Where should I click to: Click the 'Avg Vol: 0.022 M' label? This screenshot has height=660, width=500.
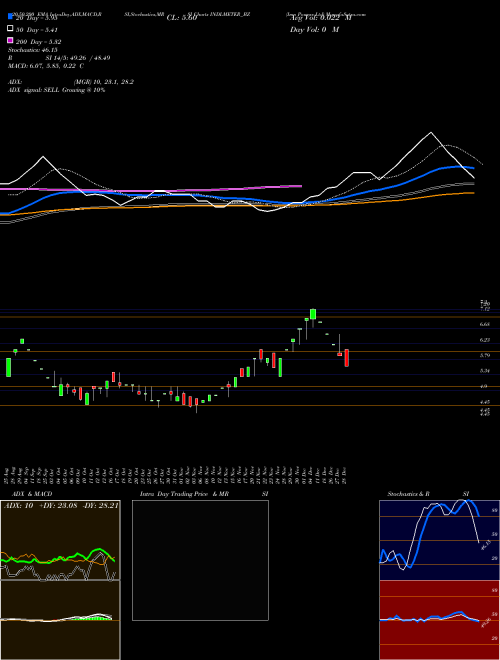(321, 18)
